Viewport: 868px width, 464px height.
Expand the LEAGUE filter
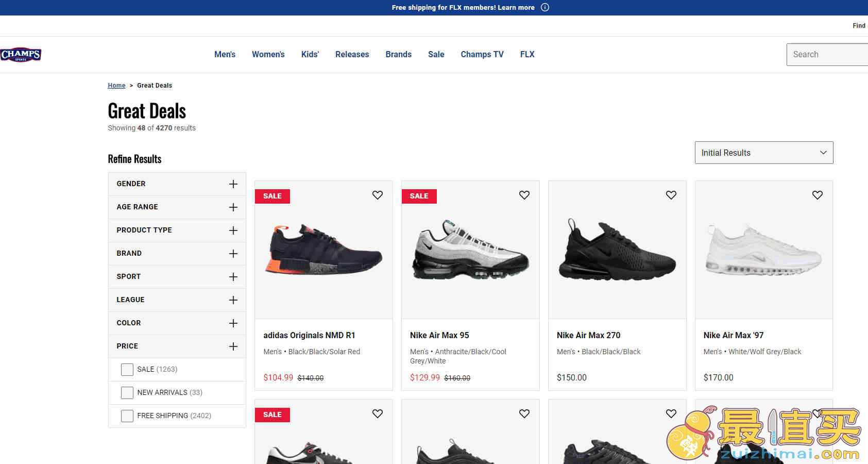tap(177, 300)
